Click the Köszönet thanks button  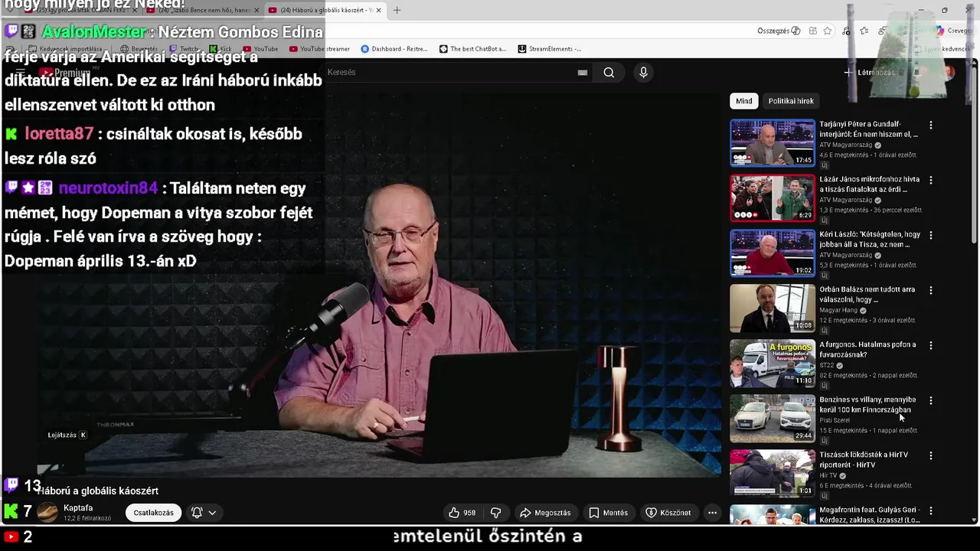(668, 513)
